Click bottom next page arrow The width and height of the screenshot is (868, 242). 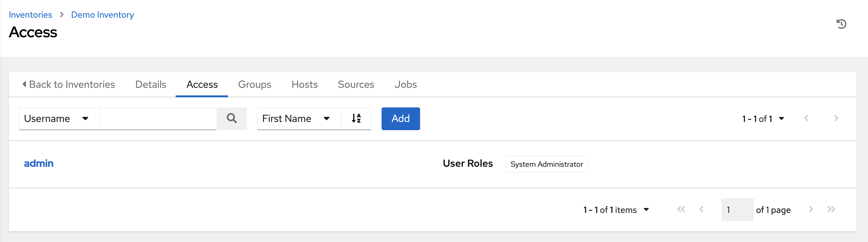coord(811,209)
